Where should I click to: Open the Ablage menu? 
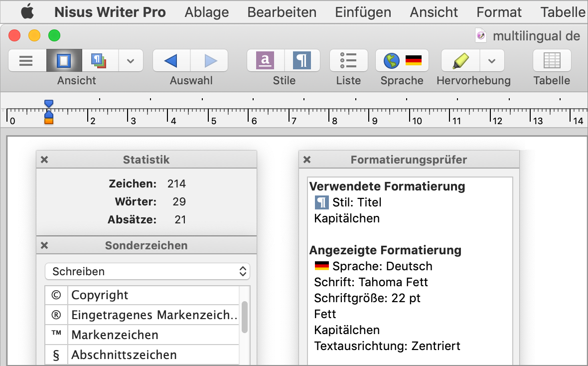click(x=207, y=12)
